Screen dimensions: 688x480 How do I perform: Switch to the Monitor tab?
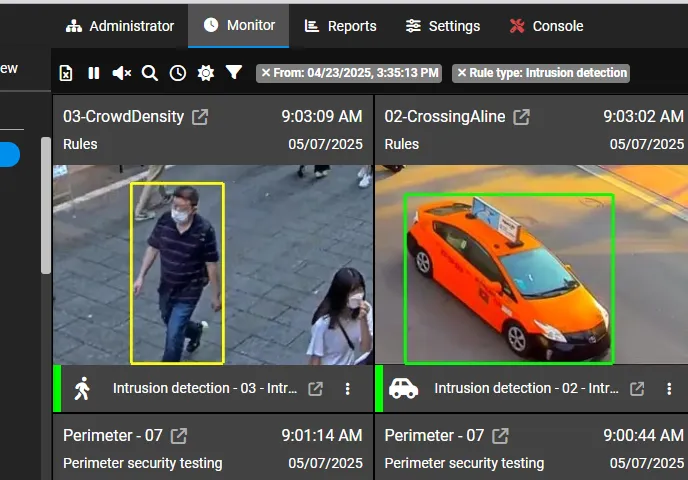coord(239,25)
